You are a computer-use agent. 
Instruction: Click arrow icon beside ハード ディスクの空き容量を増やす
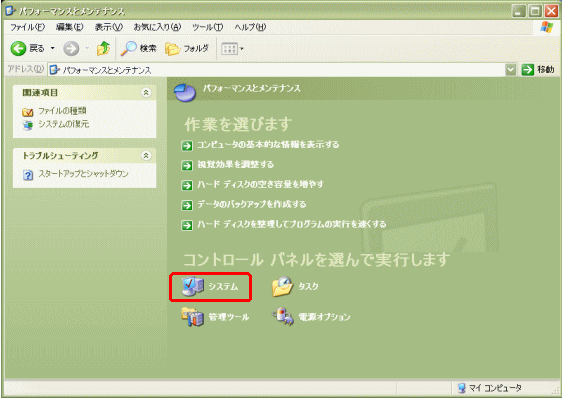coord(187,185)
